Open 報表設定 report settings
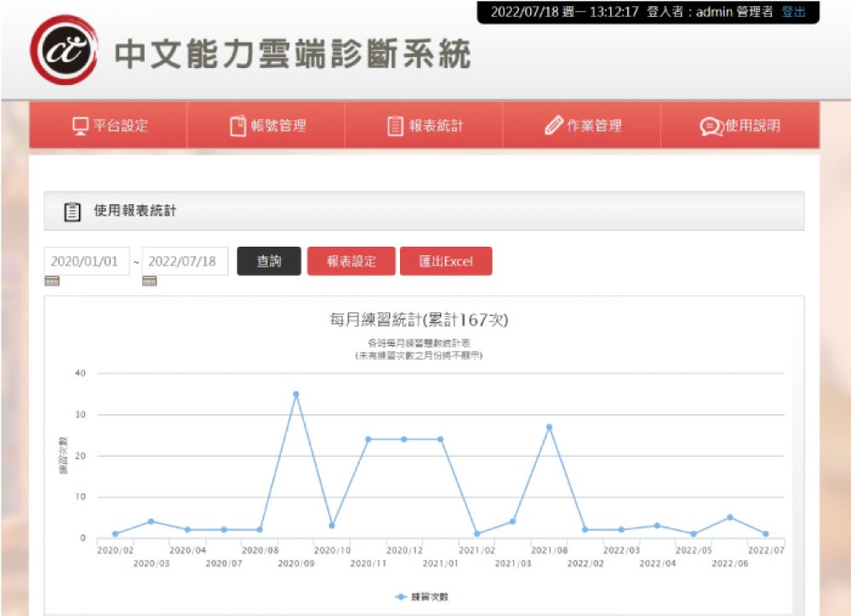Screen dimensions: 851x616 [x=351, y=261]
